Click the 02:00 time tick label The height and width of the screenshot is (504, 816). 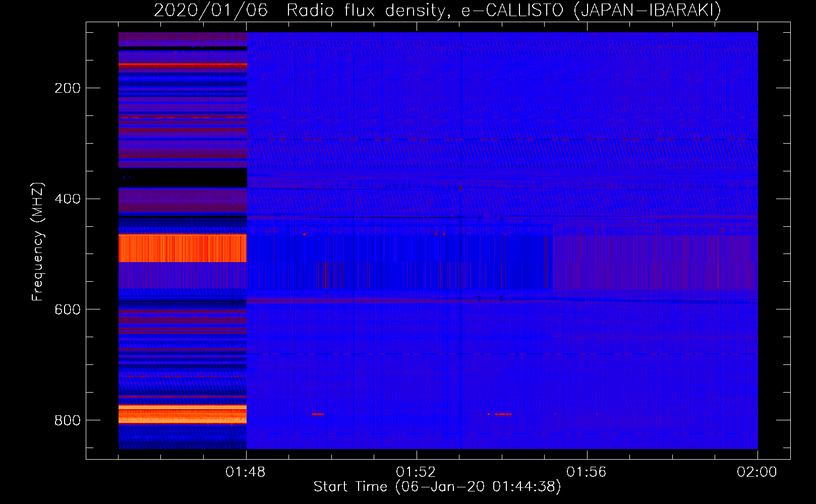[757, 472]
